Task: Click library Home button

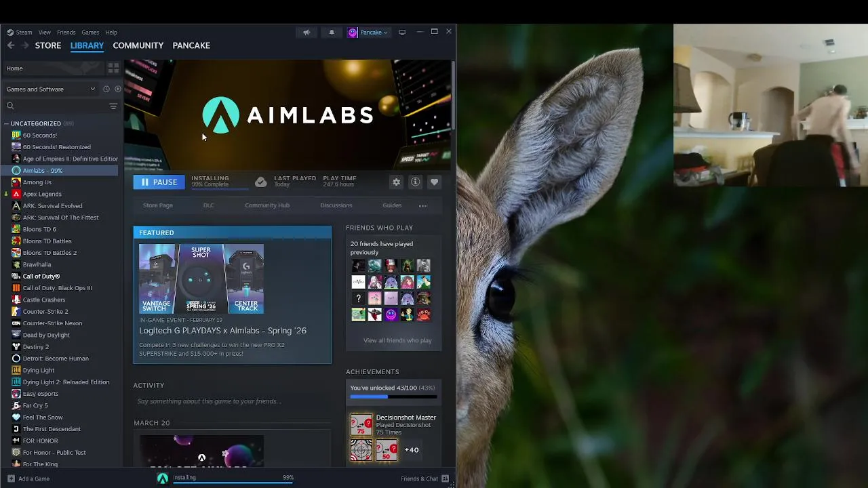Action: (x=54, y=68)
